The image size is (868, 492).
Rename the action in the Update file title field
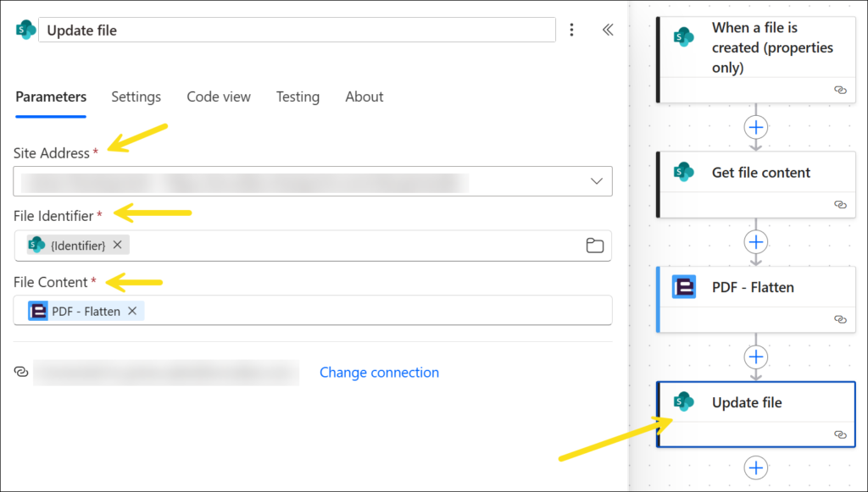click(x=297, y=30)
